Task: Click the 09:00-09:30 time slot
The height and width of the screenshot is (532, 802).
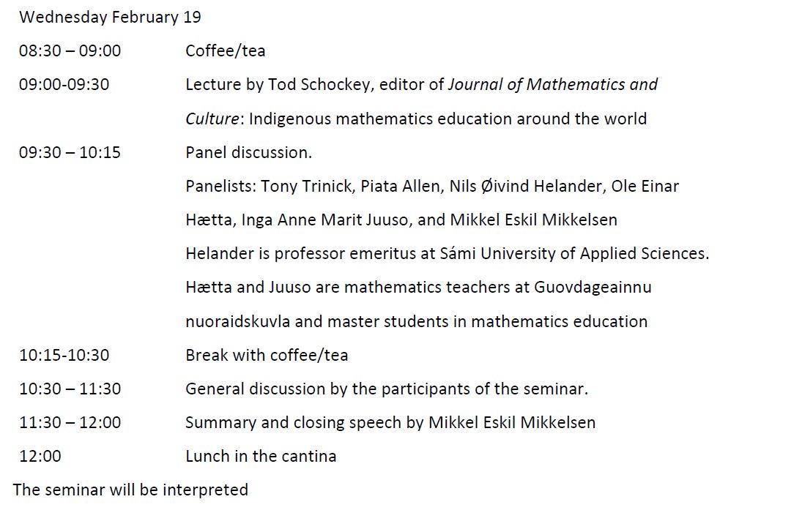Action: click(x=64, y=84)
